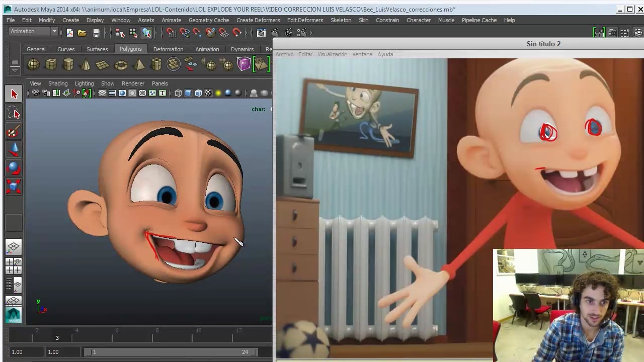The width and height of the screenshot is (644, 362).
Task: Open Ayuda menu in Sin título 2 window
Action: click(385, 54)
